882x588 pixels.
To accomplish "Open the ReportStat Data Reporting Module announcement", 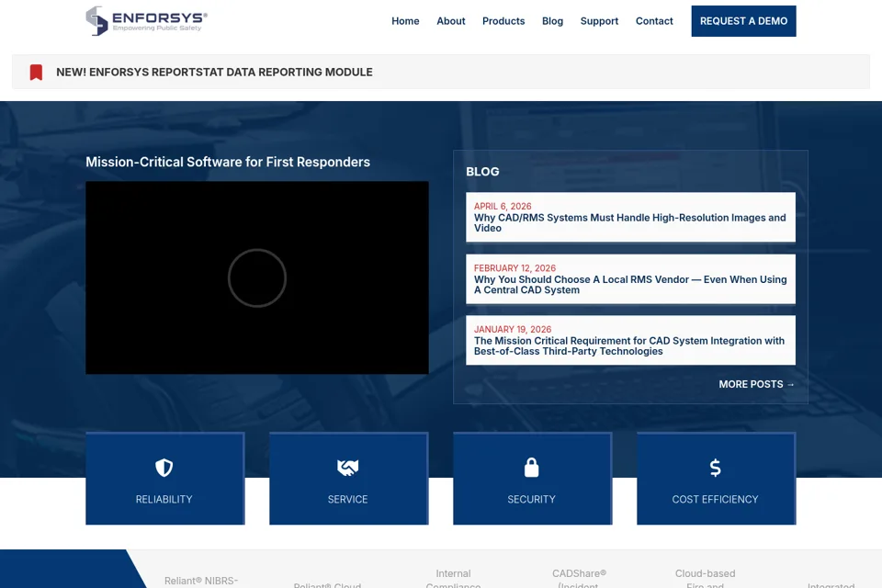I will pos(214,72).
